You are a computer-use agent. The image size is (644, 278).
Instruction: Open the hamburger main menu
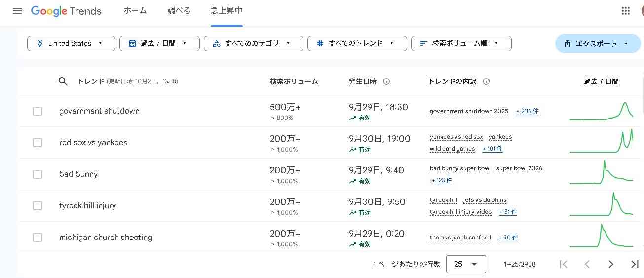point(17,11)
